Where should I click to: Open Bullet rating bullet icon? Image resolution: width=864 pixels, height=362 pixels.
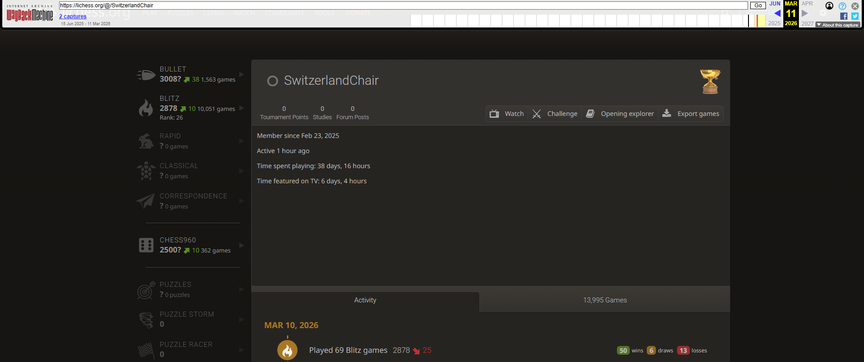click(145, 75)
